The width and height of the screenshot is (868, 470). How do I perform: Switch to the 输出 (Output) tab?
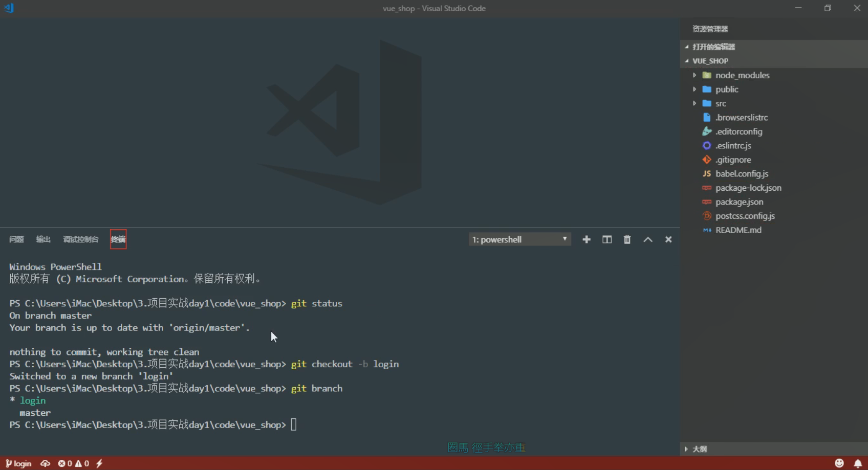coord(43,239)
